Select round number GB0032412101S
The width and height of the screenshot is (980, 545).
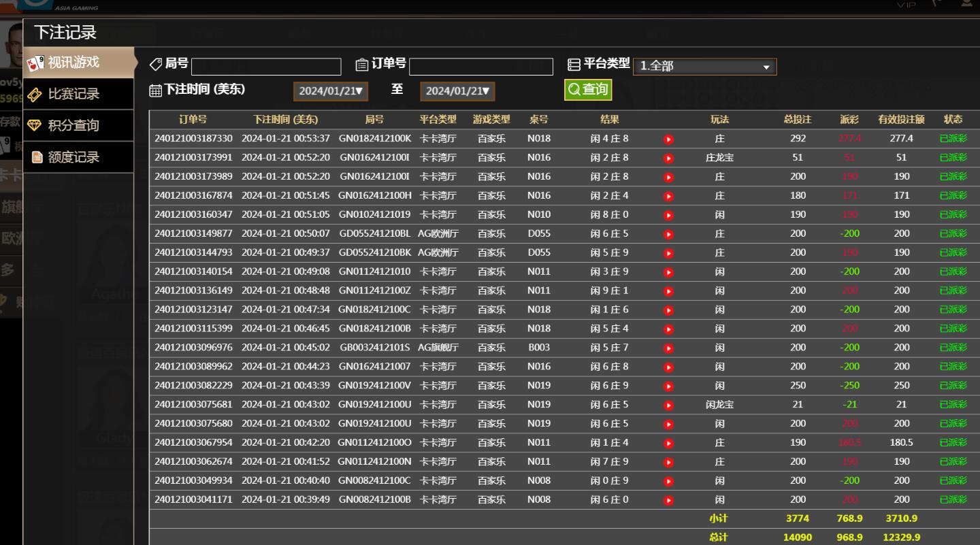click(375, 348)
